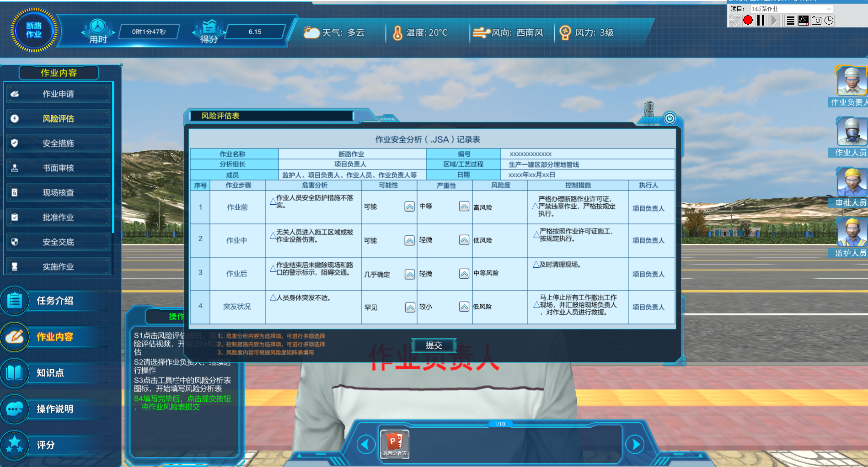Image resolution: width=868 pixels, height=467 pixels.
Task: Select 现场核查 in the 作业内容 list
Action: [58, 192]
